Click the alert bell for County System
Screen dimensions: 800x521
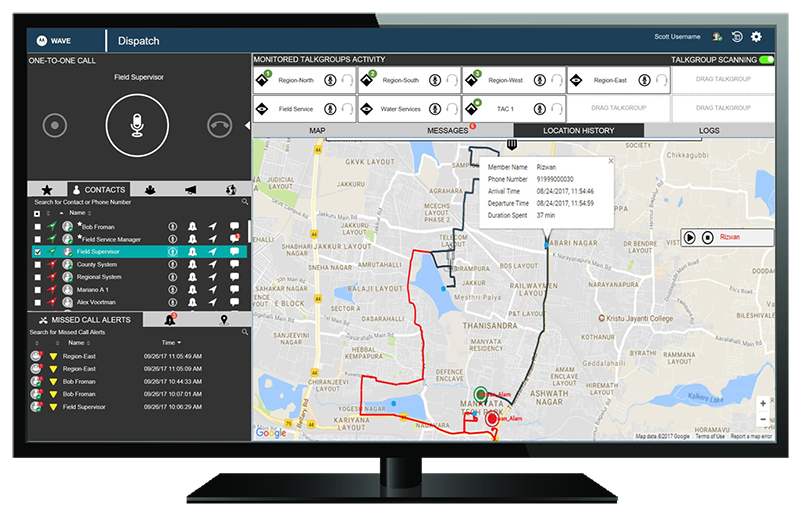(192, 264)
